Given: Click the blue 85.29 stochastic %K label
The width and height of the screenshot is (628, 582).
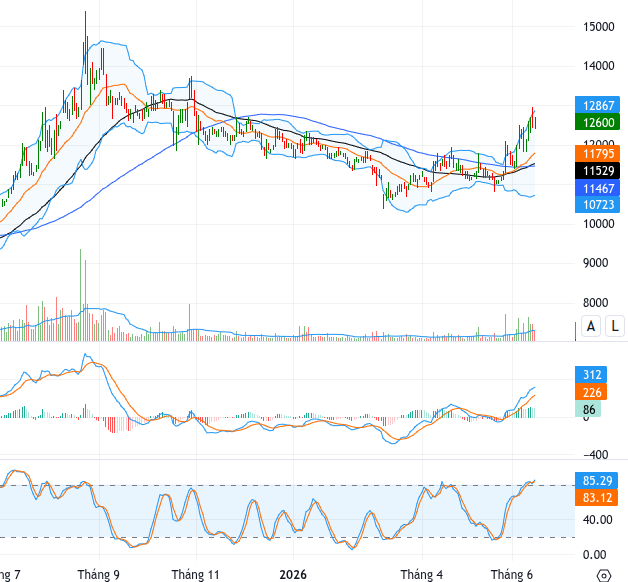Looking at the screenshot, I should tap(596, 480).
